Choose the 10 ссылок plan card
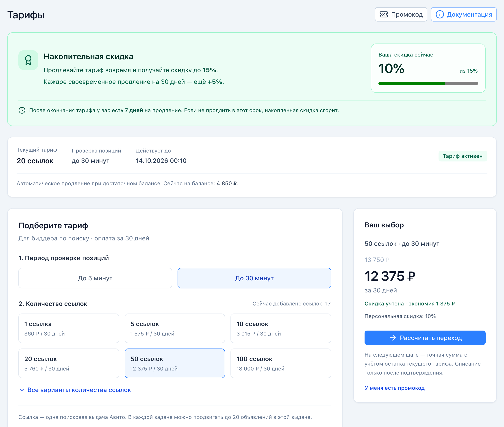Viewport: 504px width, 427px height. (x=281, y=329)
